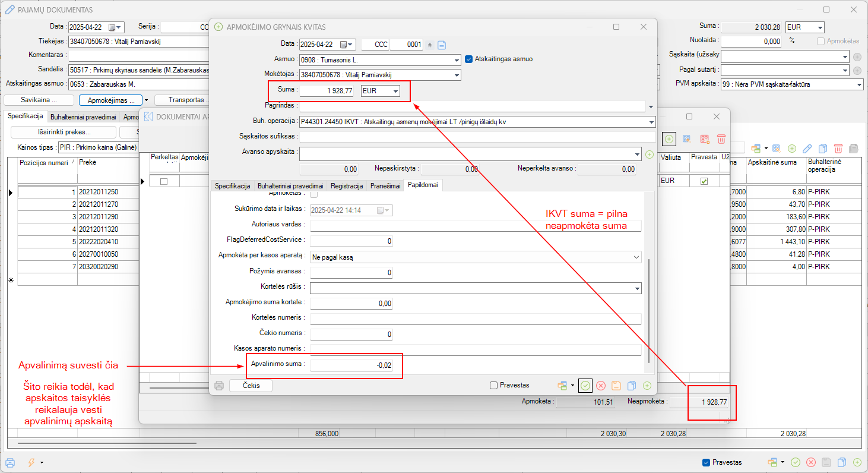The width and height of the screenshot is (868, 473).
Task: Open the Apmokėta per kasos aparatą dropdown
Action: pyautogui.click(x=636, y=257)
